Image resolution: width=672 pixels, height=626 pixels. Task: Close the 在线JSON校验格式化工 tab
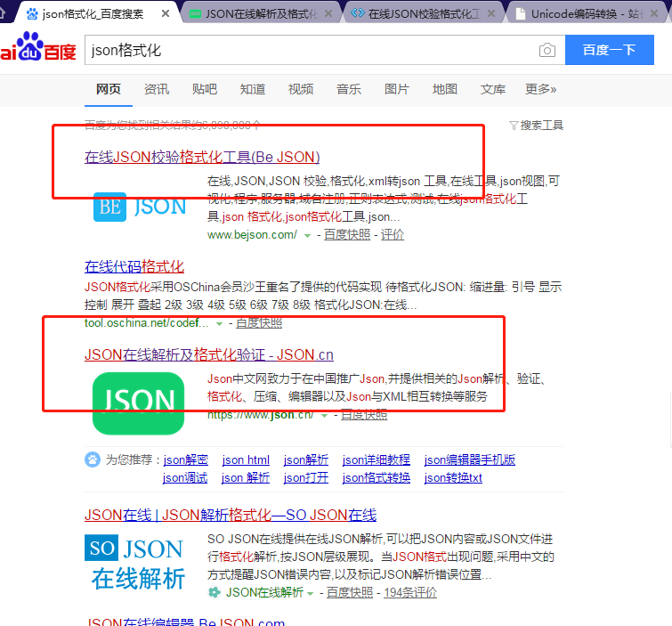coord(491,13)
